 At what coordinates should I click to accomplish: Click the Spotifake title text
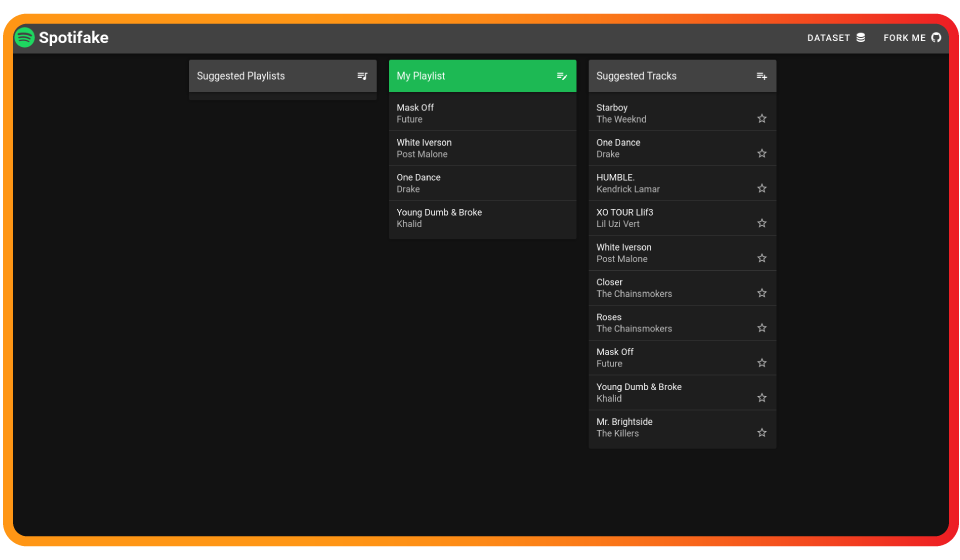pos(73,37)
